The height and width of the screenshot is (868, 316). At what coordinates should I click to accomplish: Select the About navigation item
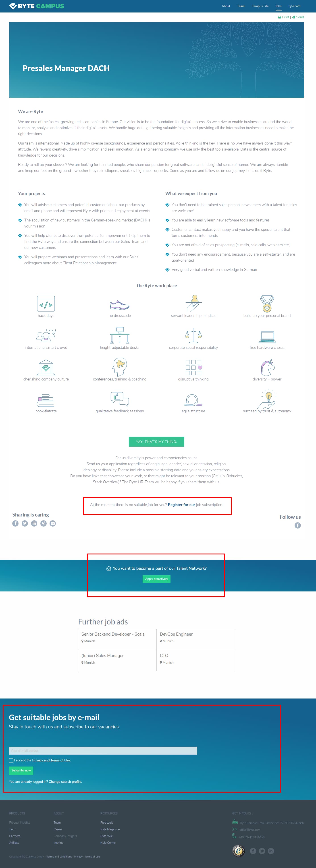(x=226, y=6)
